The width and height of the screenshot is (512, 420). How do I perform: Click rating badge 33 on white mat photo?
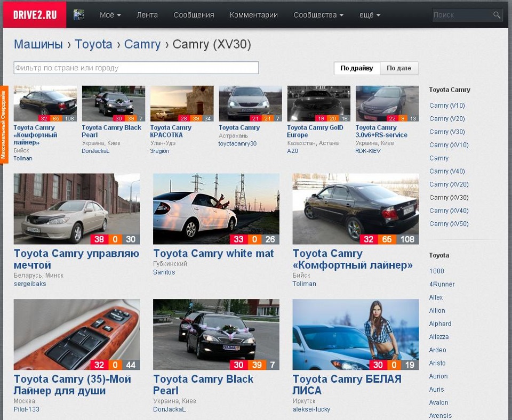(239, 239)
